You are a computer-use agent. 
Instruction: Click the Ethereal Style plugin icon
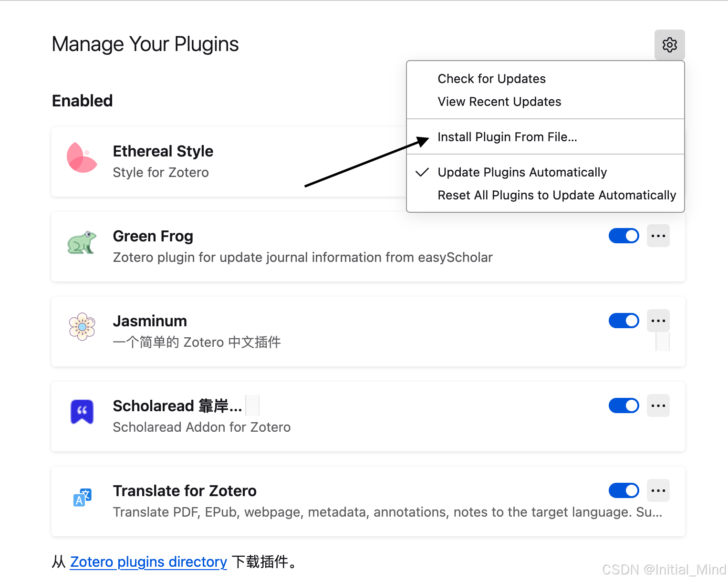[x=82, y=157]
